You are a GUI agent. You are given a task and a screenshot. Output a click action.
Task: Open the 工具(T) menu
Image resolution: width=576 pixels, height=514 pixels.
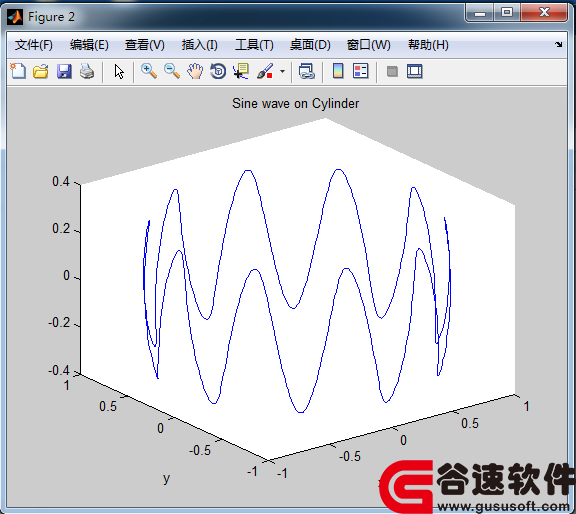(254, 45)
